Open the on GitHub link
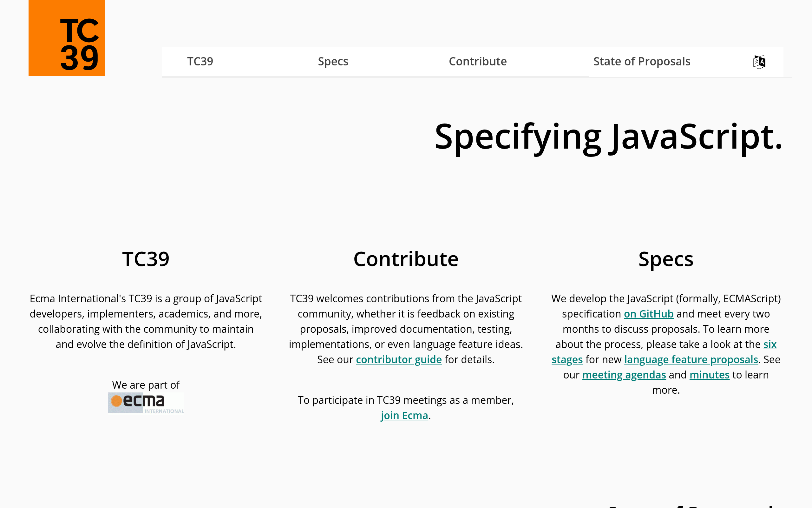Viewport: 812px width, 508px height. click(x=649, y=314)
